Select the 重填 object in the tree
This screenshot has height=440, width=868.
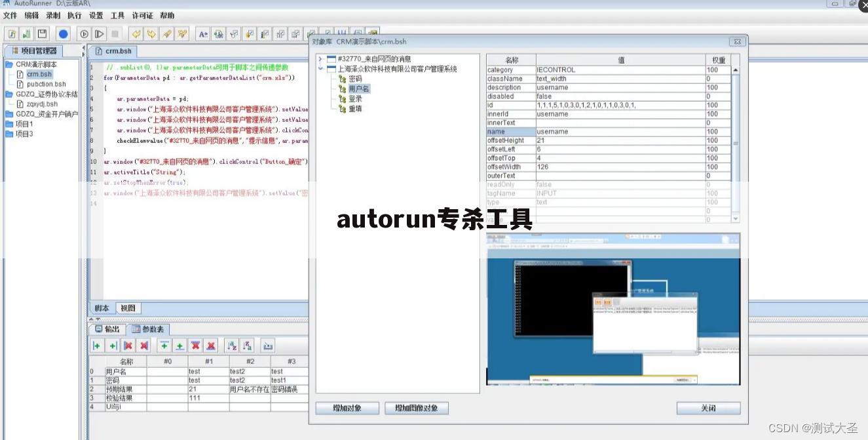(x=354, y=108)
